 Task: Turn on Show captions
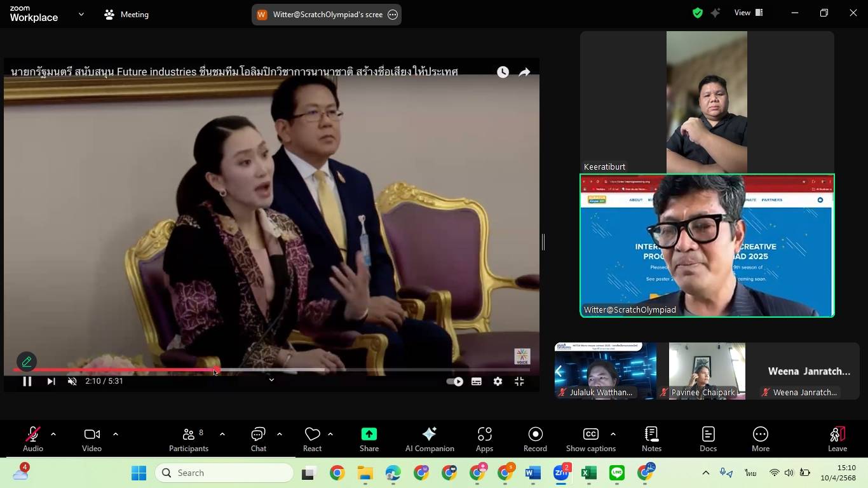pos(591,439)
